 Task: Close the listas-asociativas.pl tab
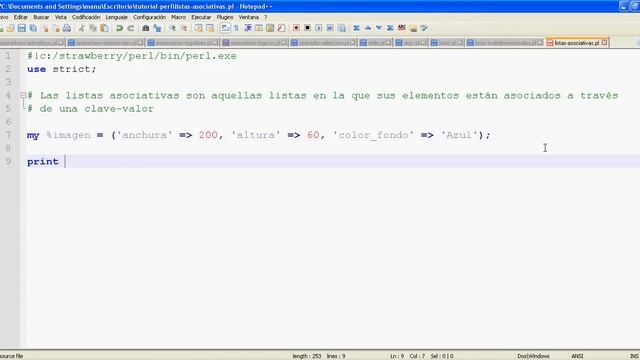pos(604,42)
